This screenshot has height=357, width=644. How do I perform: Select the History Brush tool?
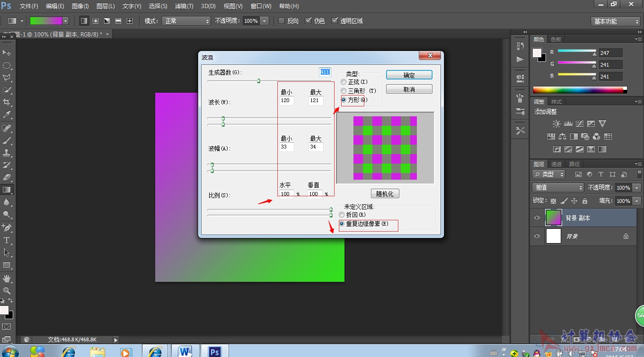coord(7,165)
